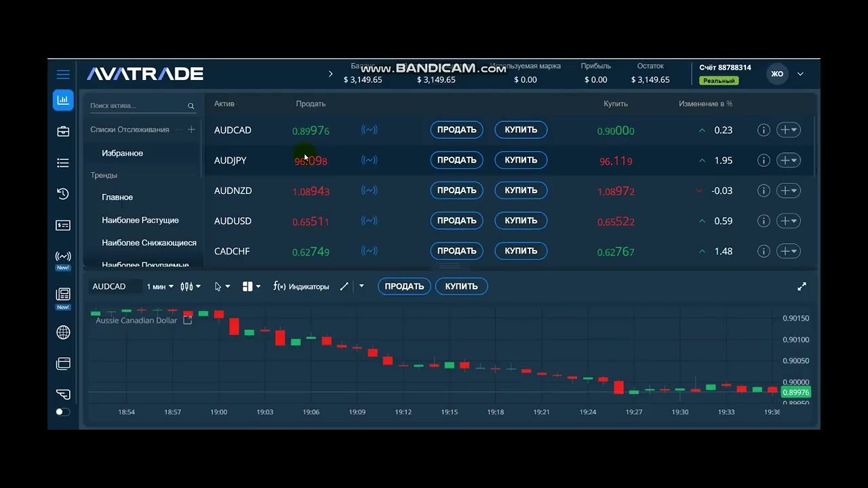The image size is (868, 488).
Task: Open the orders list sidebar icon
Action: click(x=63, y=163)
